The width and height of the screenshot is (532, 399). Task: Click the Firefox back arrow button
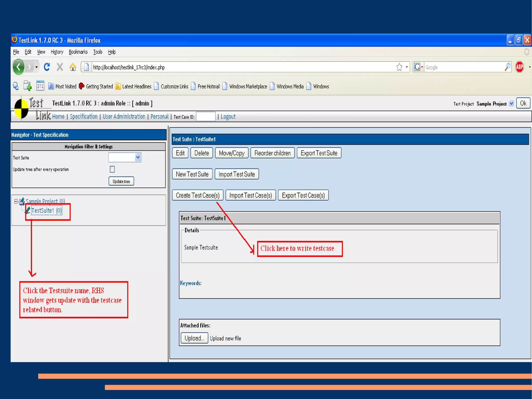coord(18,67)
